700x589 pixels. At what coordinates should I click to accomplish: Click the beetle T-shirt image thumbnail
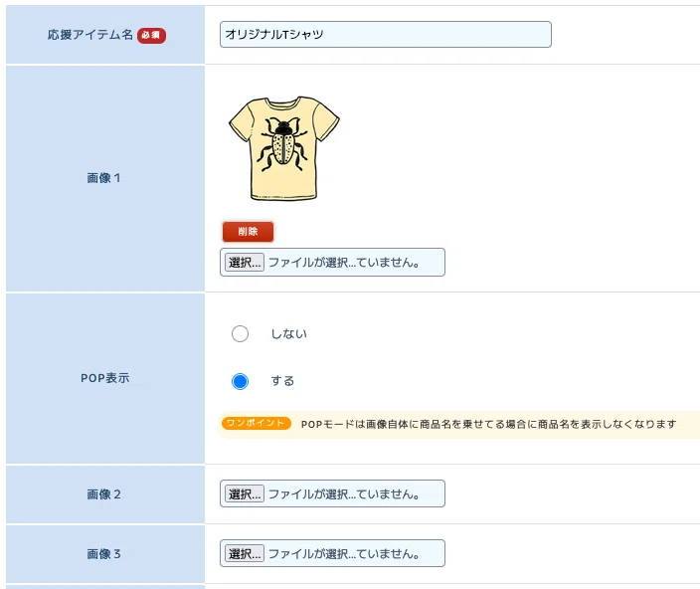pyautogui.click(x=284, y=148)
